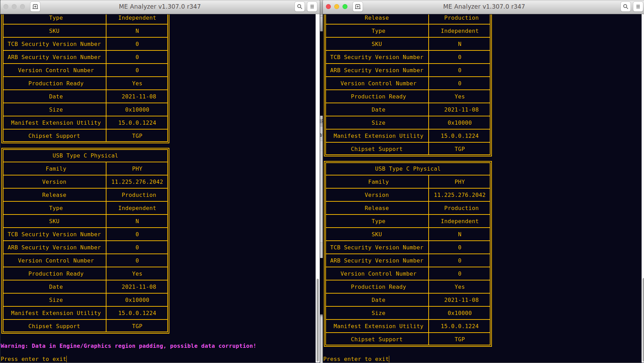Click "Manifest Extension Utility" in right USB Type C table
Screen dimensions: 644x363
379,326
